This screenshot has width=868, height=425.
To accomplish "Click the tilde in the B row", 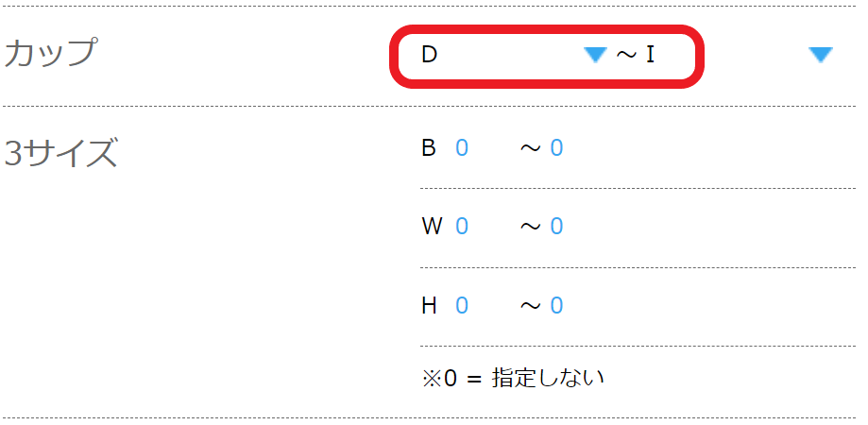I will coord(531,148).
